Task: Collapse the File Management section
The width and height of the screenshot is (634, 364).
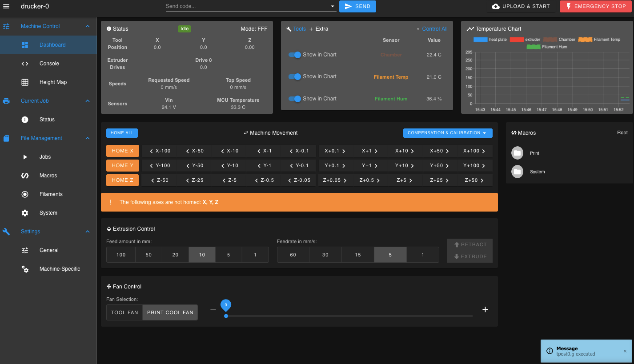Action: (x=88, y=138)
